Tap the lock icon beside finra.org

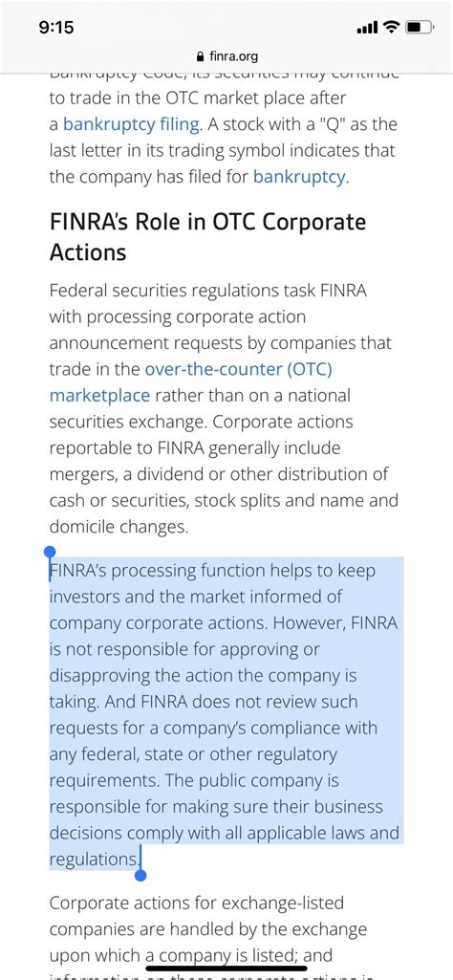point(200,56)
